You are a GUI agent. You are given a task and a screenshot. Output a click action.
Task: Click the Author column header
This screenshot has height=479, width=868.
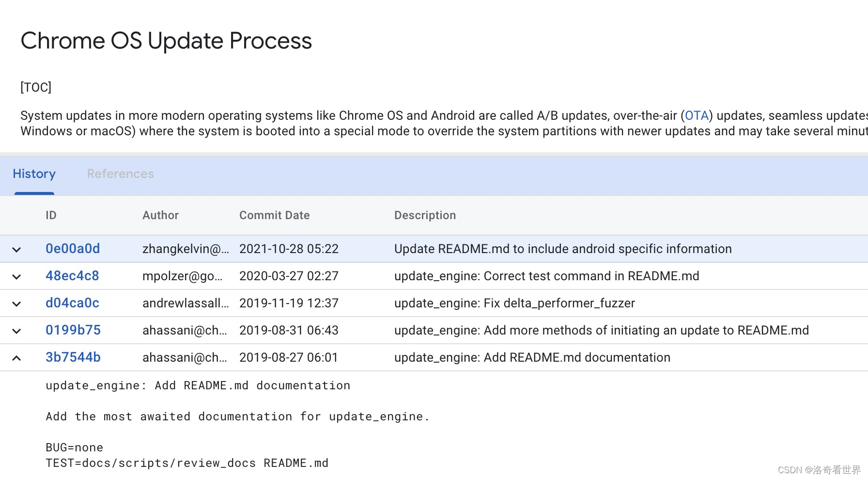160,215
